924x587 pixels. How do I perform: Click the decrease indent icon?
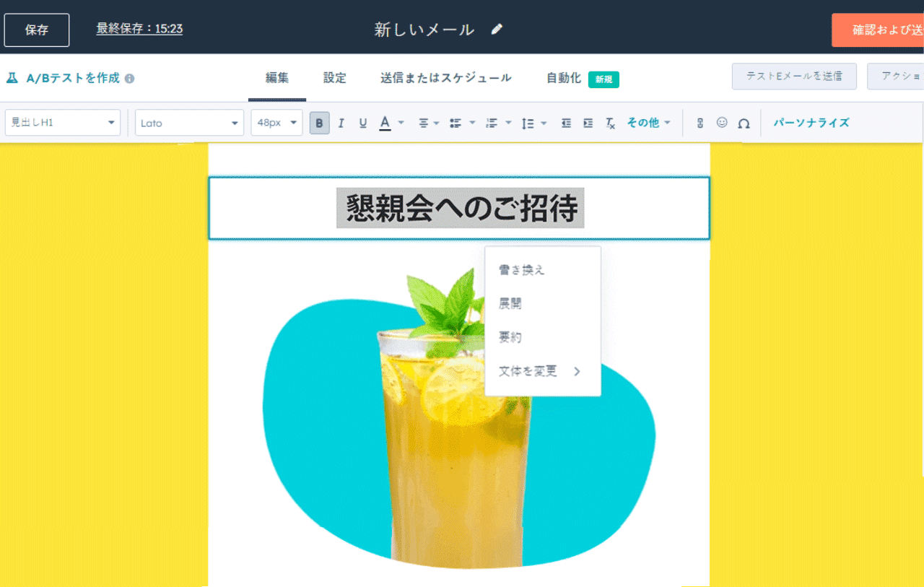click(x=567, y=123)
